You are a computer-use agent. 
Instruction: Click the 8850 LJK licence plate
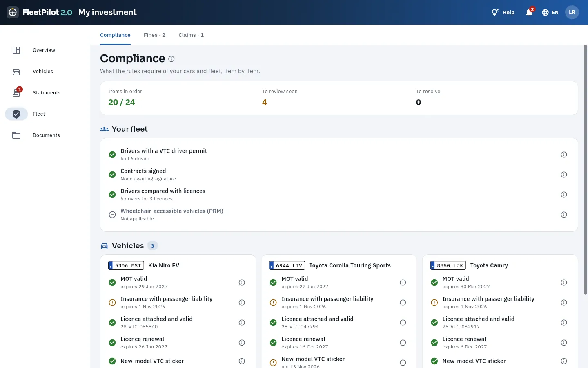pyautogui.click(x=448, y=265)
